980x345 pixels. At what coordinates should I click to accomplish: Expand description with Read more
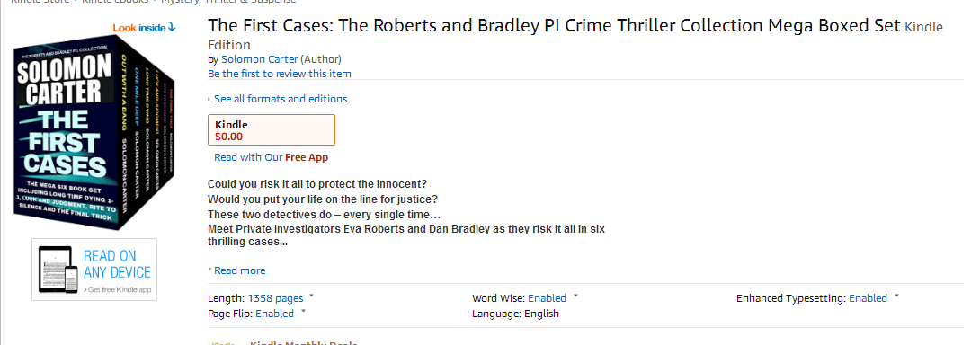239,270
